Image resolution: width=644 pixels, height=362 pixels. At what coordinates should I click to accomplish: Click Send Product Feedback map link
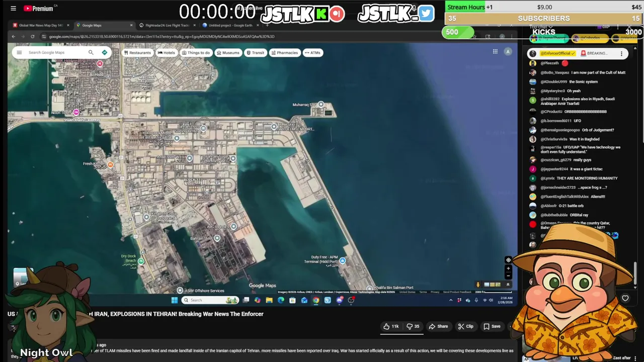click(457, 292)
